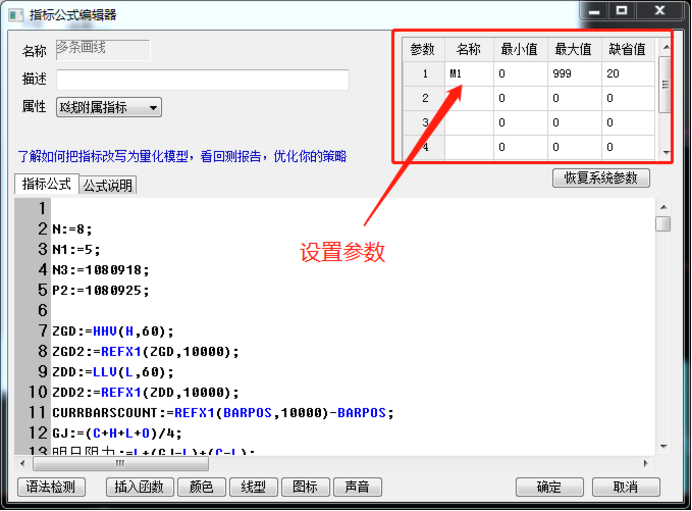Image resolution: width=692 pixels, height=511 pixels.
Task: Choose the 线型 line style button
Action: point(252,487)
